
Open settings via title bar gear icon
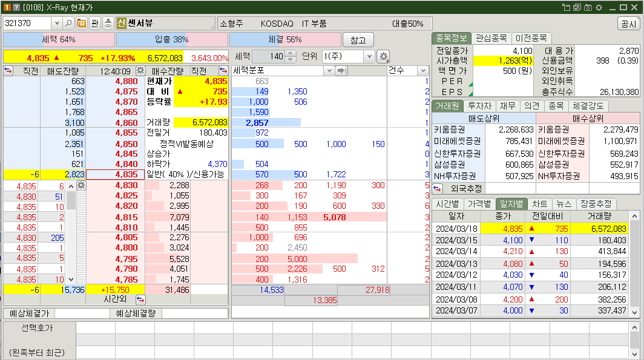coord(599,7)
